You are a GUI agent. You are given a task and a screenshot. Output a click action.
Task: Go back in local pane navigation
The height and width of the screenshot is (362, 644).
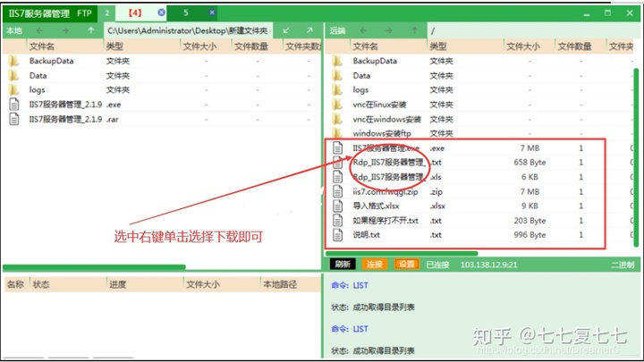(39, 30)
